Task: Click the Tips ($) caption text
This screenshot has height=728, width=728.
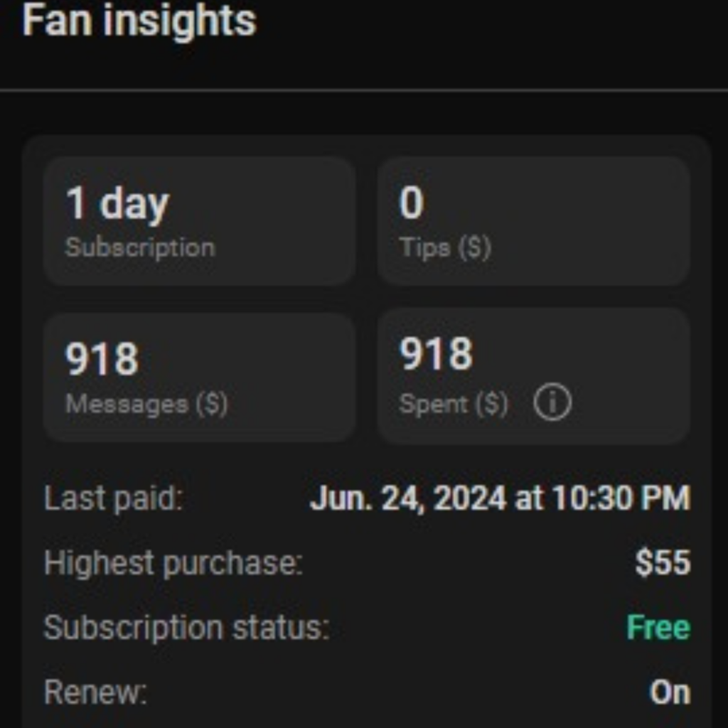Action: (445, 247)
